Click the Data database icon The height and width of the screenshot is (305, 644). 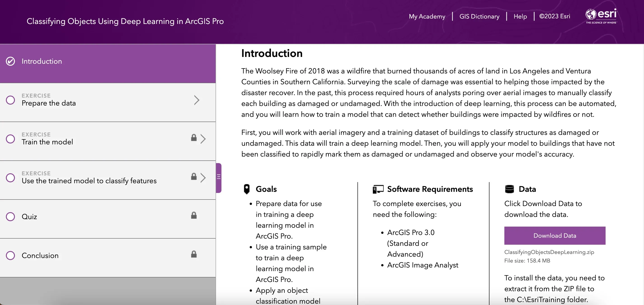click(509, 189)
